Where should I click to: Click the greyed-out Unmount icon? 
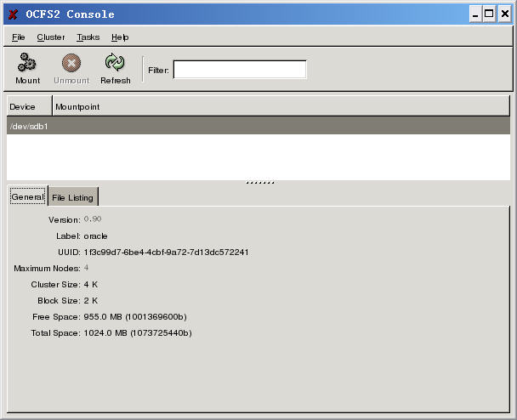pos(71,63)
